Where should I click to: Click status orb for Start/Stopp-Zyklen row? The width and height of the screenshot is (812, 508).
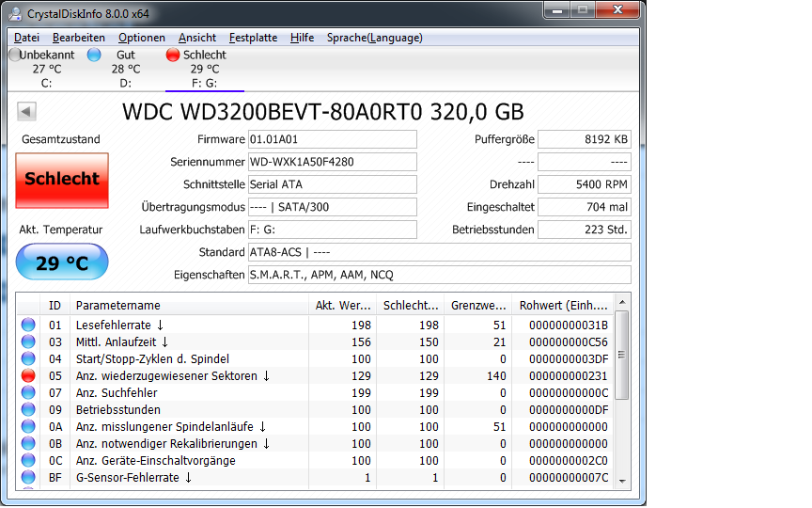28,358
